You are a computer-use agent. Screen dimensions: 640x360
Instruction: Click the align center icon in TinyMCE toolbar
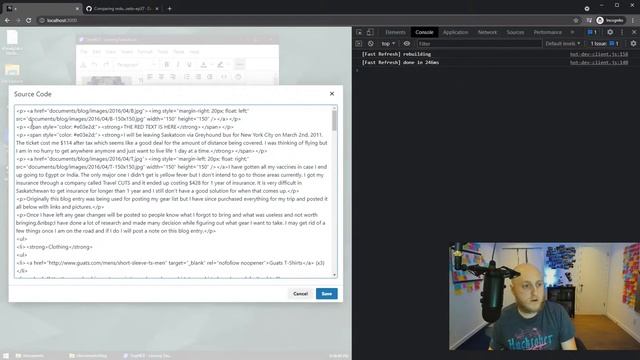point(161,77)
